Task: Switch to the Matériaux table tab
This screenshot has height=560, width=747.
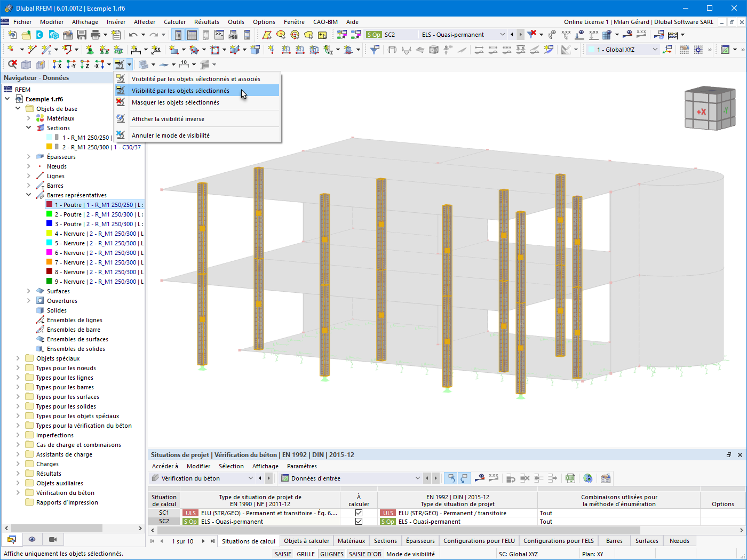Action: [352, 541]
